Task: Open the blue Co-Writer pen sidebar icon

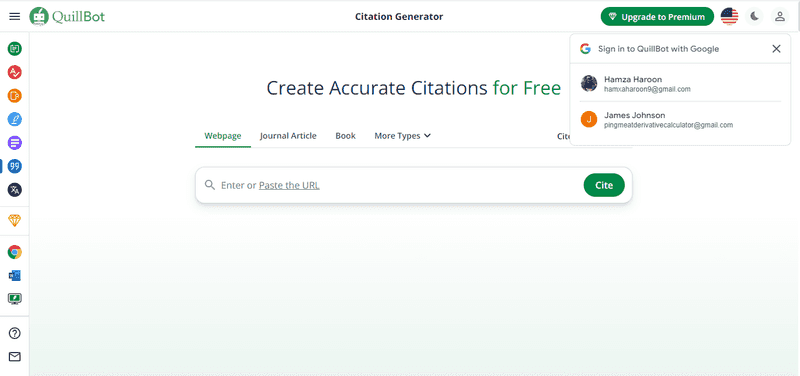Action: pyautogui.click(x=15, y=119)
